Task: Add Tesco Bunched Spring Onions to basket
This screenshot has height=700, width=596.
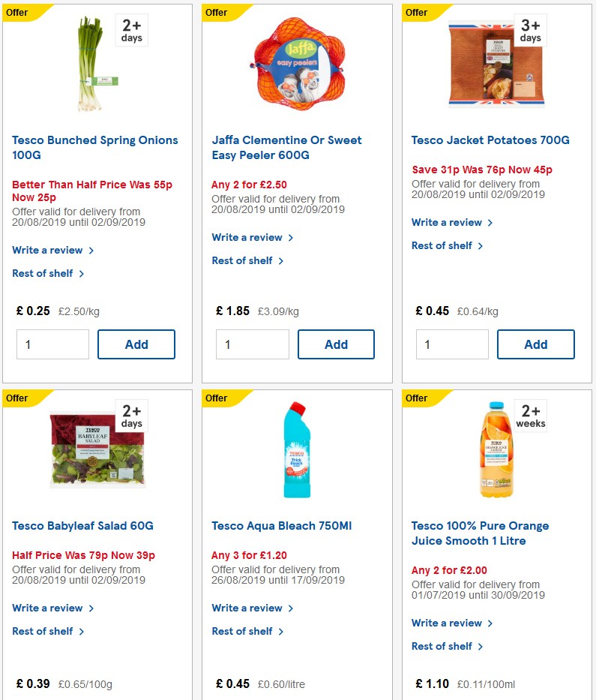Action: (x=136, y=344)
